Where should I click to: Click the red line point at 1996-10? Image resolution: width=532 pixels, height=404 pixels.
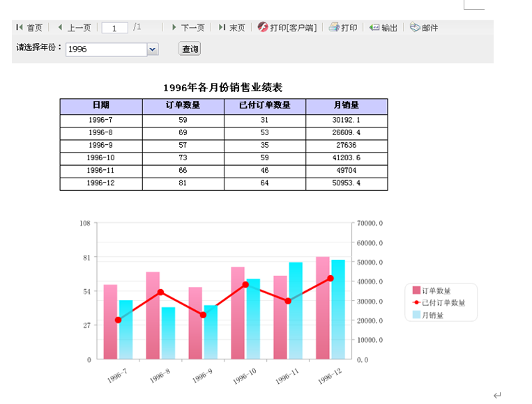click(245, 285)
